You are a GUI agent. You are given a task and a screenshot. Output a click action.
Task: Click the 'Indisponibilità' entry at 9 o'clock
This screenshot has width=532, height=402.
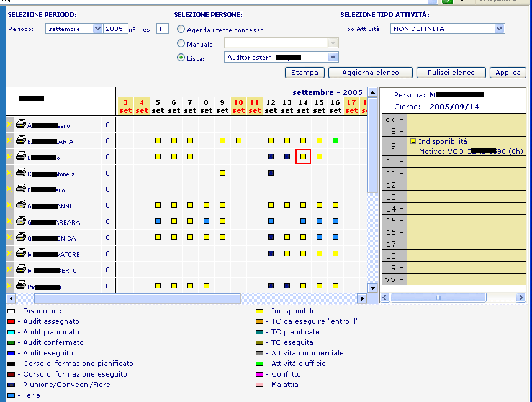click(443, 141)
